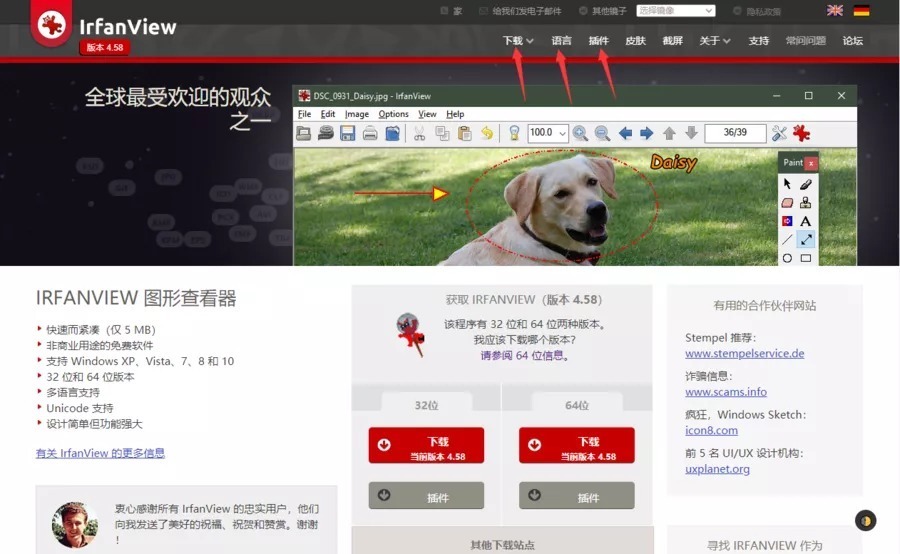
Task: Click the red 64位 下载 button
Action: click(x=576, y=446)
